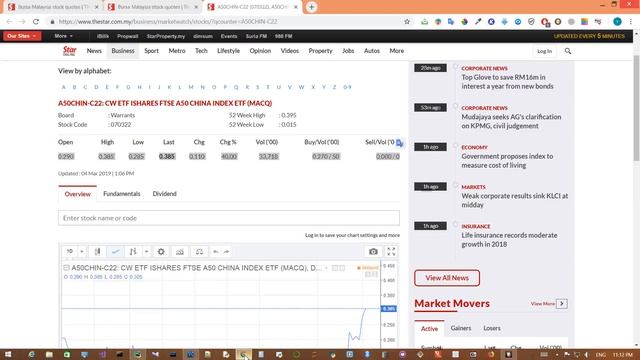
Task: Click the eyedropper color picker extension
Action: pos(478,22)
